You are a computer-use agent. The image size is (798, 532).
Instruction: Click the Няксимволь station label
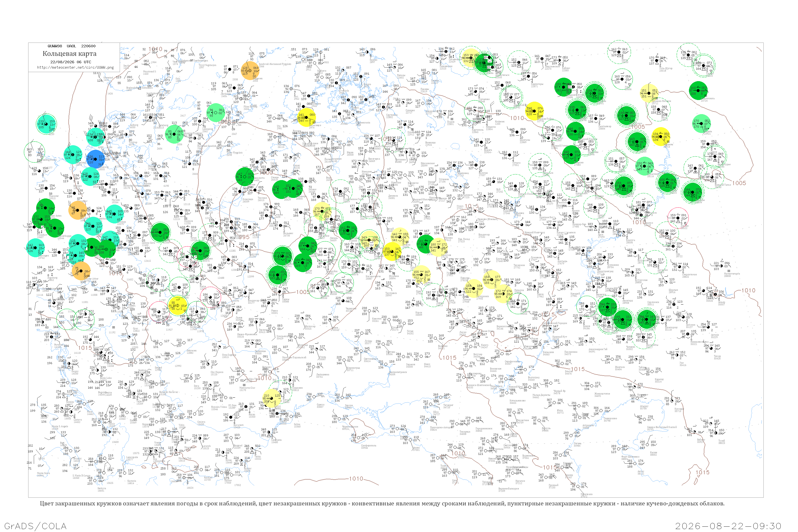[x=707, y=99]
